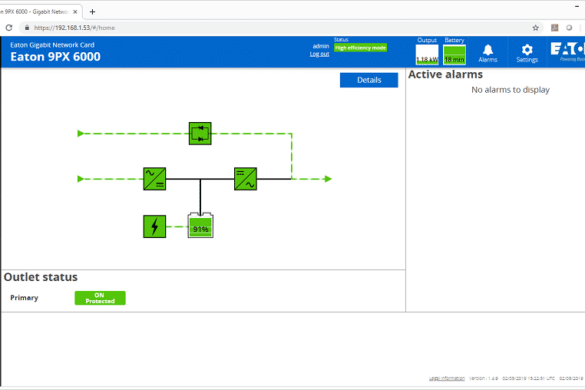Image resolution: width=585 pixels, height=390 pixels.
Task: Click the AC/DC rectifier icon
Action: click(154, 179)
